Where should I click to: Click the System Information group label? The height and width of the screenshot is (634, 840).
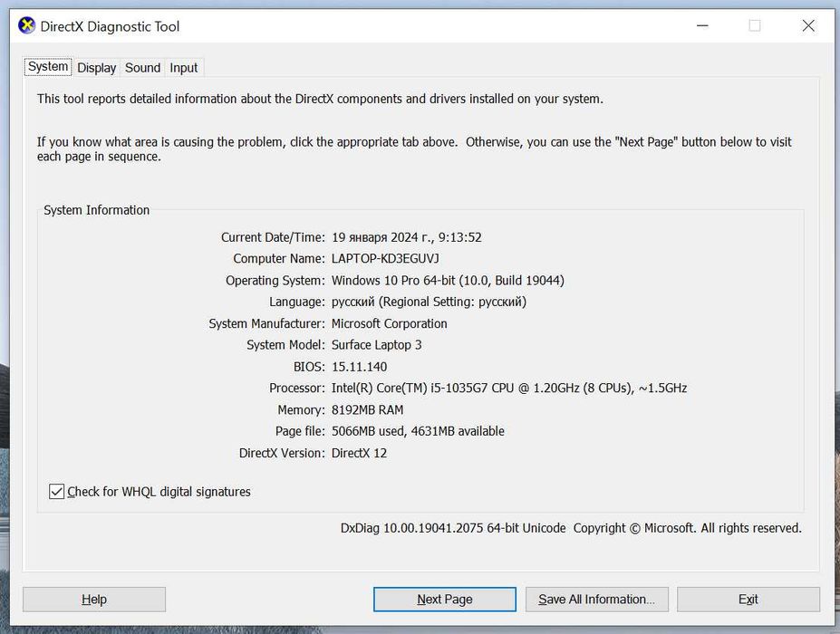pyautogui.click(x=96, y=210)
